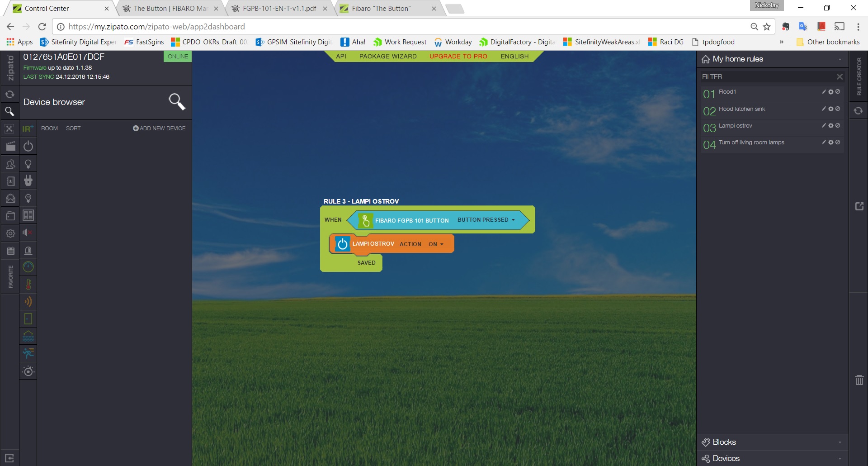Click the pencil edit icon for Flood1
The width and height of the screenshot is (868, 466).
click(x=824, y=92)
